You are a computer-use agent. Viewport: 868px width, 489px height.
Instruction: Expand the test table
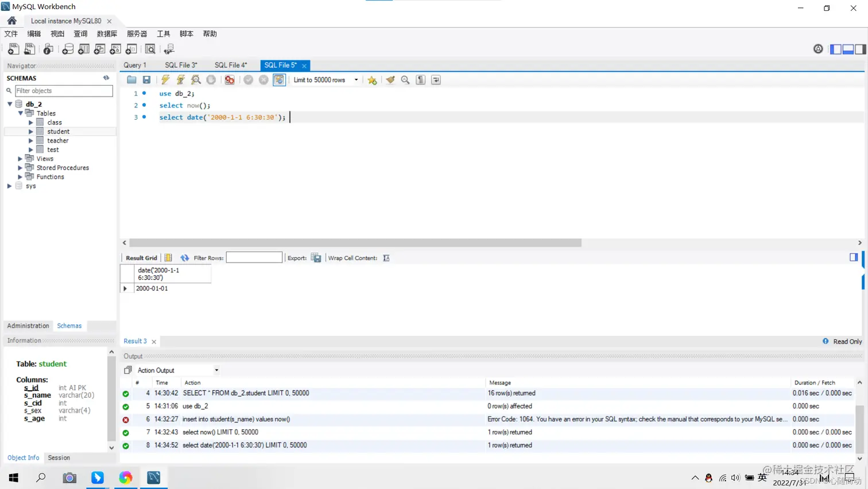coord(31,149)
